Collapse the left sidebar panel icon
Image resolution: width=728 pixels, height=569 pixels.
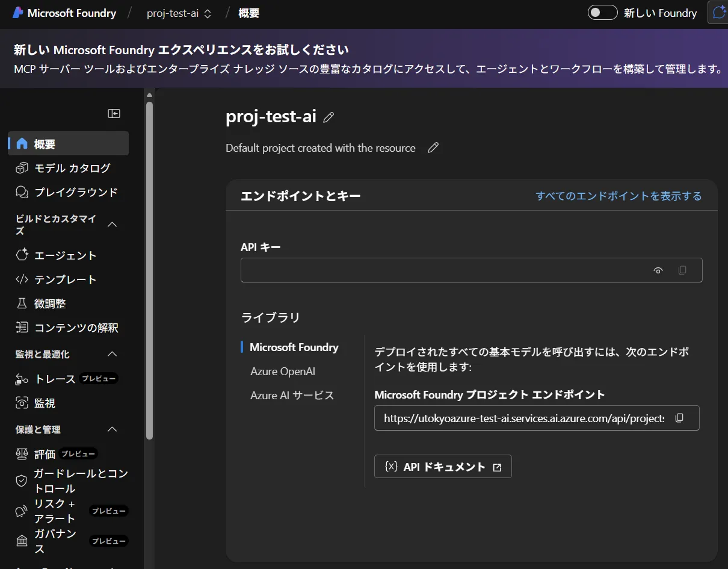114,114
